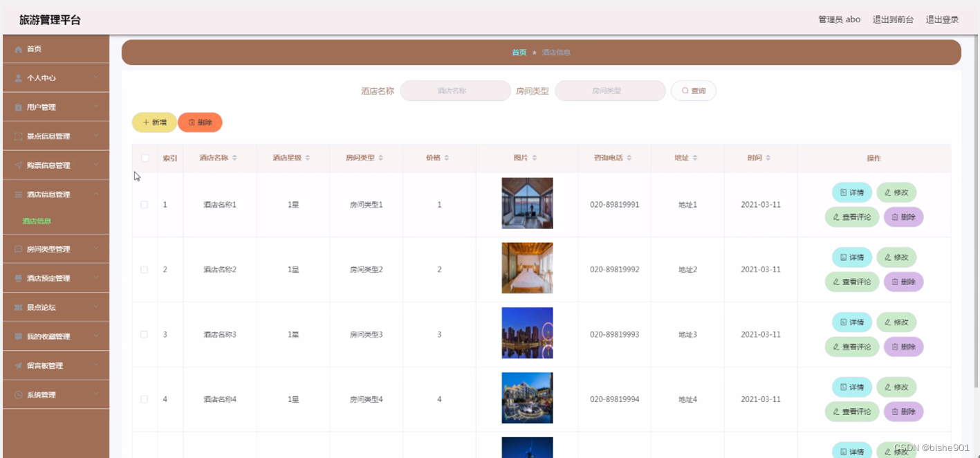Sort by 酒店名称 column sort icon

[x=234, y=158]
